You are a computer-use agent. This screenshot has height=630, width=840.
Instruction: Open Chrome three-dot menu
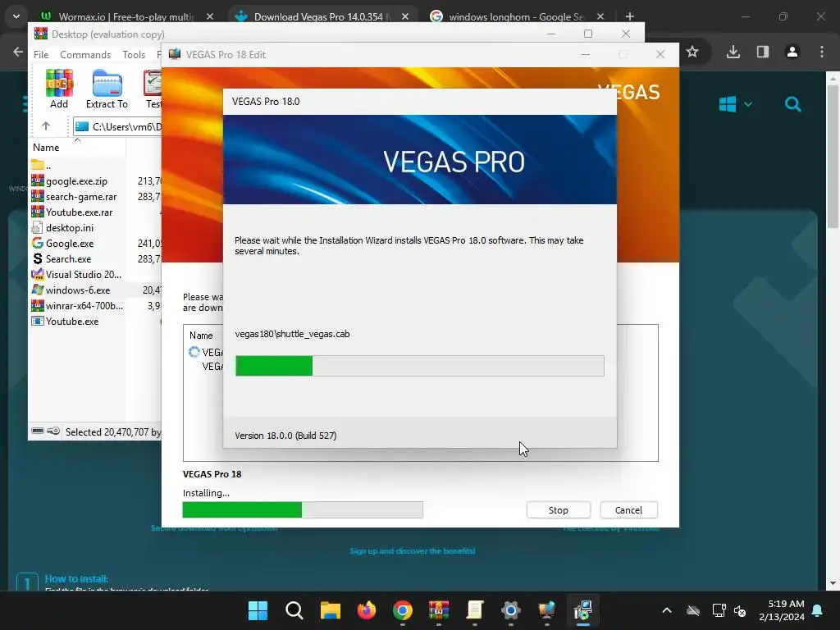(822, 52)
